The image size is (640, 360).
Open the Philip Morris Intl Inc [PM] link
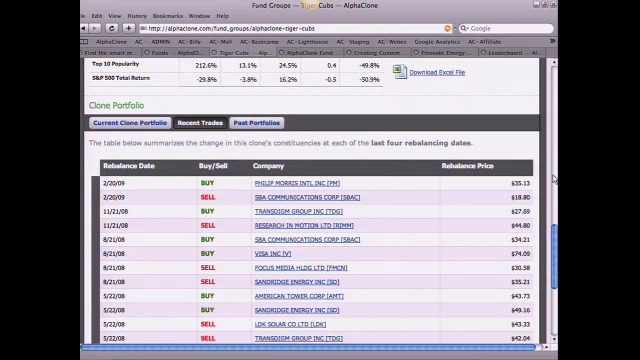tap(297, 183)
